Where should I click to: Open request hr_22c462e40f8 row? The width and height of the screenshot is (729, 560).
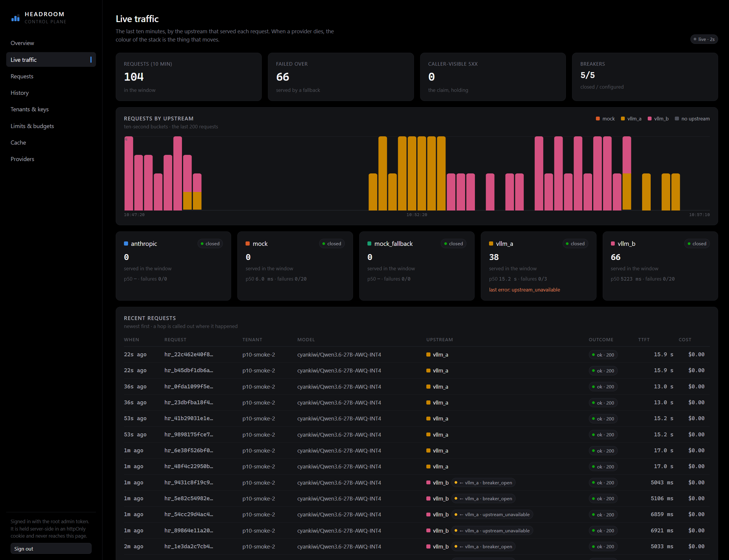point(417,355)
